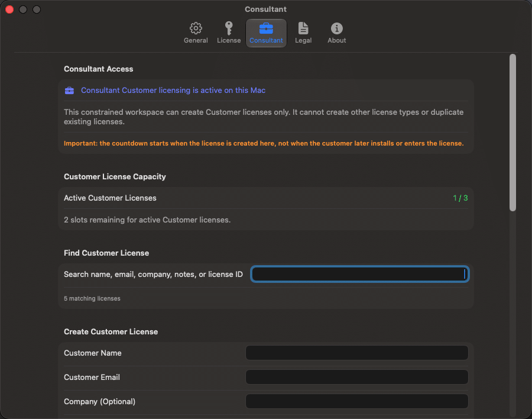Image resolution: width=532 pixels, height=419 pixels.
Task: Close the Consultant window with red button
Action: click(x=9, y=9)
